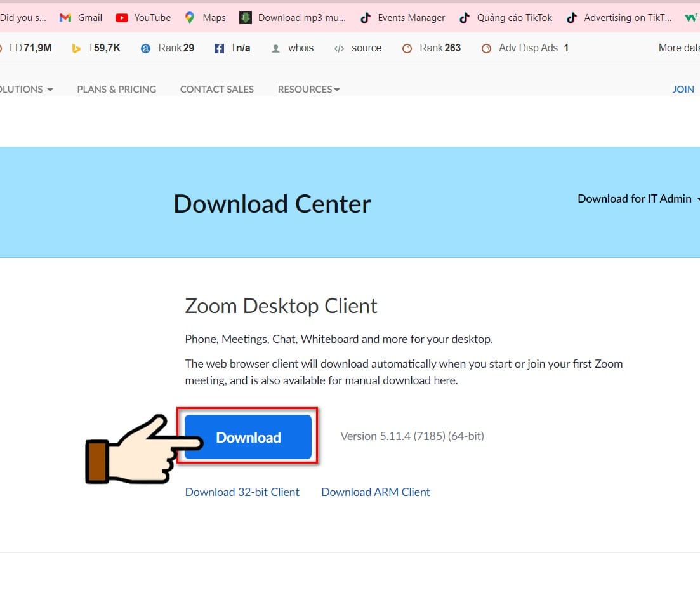
Task: Click the Rank 263 circle icon
Action: click(x=407, y=48)
